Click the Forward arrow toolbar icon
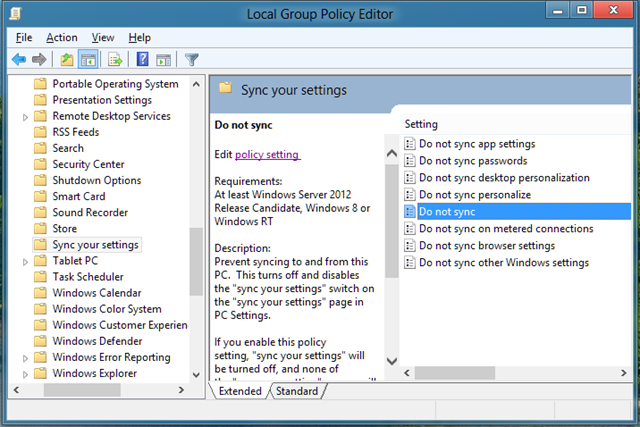 pyautogui.click(x=39, y=60)
